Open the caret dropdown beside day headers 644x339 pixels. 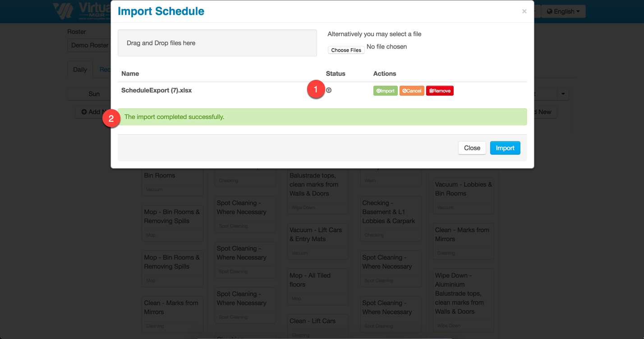[x=562, y=94]
